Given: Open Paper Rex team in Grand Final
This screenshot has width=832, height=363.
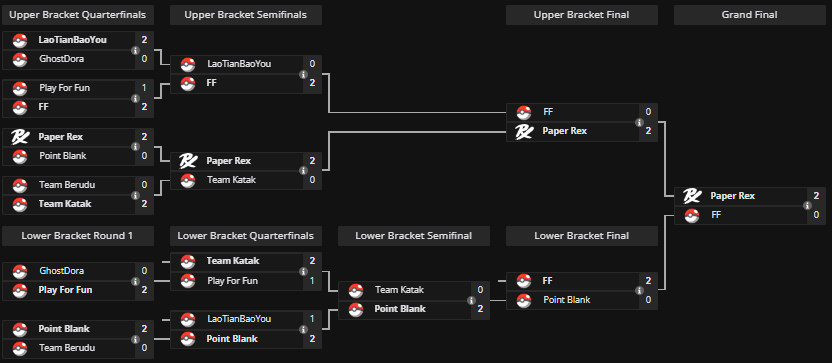Looking at the screenshot, I should point(732,196).
